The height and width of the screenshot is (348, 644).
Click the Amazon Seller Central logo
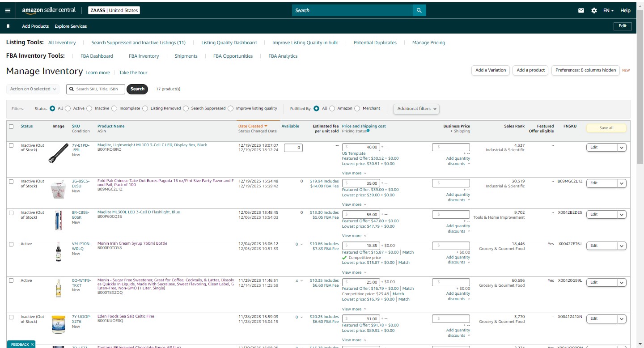point(49,10)
